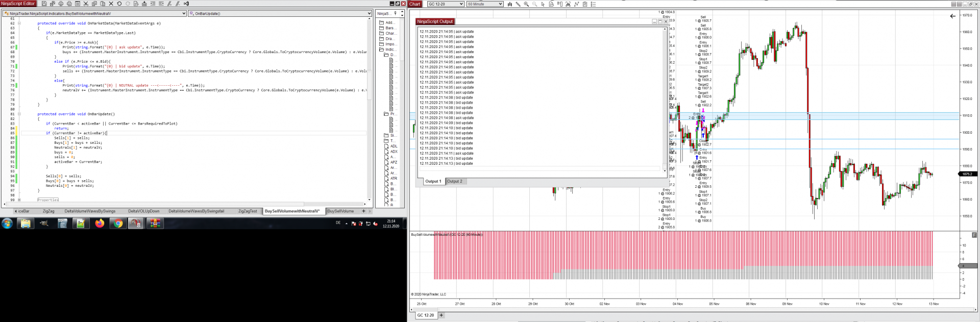Open chart properties list icon

tap(593, 4)
